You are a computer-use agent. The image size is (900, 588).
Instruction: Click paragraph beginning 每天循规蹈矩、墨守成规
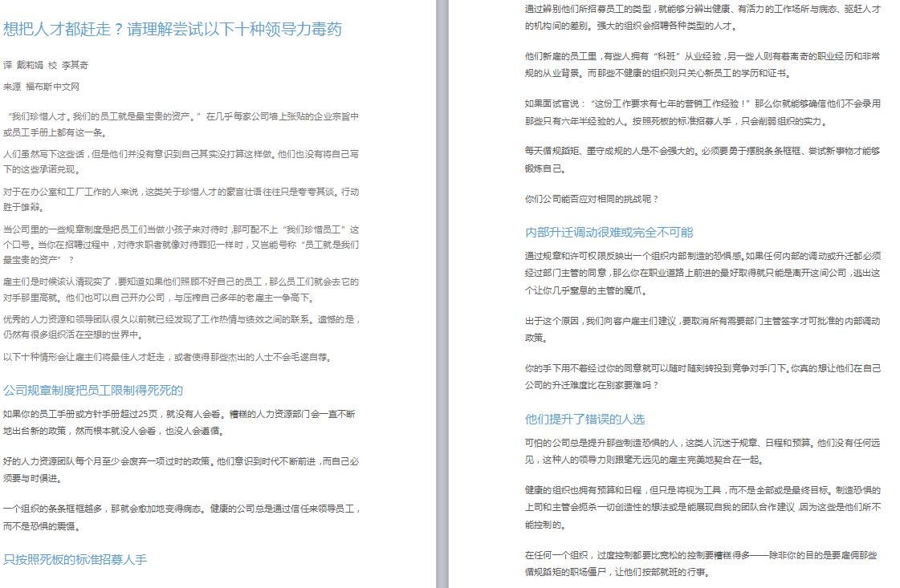702,159
